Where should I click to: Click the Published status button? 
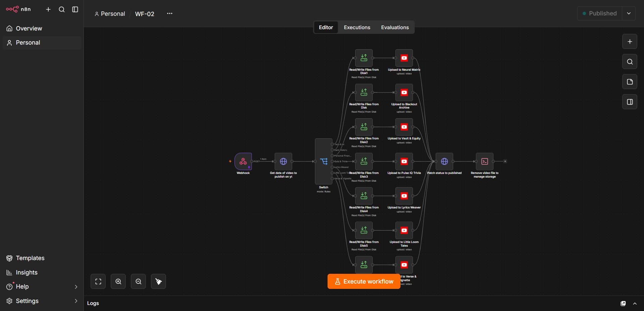[600, 13]
